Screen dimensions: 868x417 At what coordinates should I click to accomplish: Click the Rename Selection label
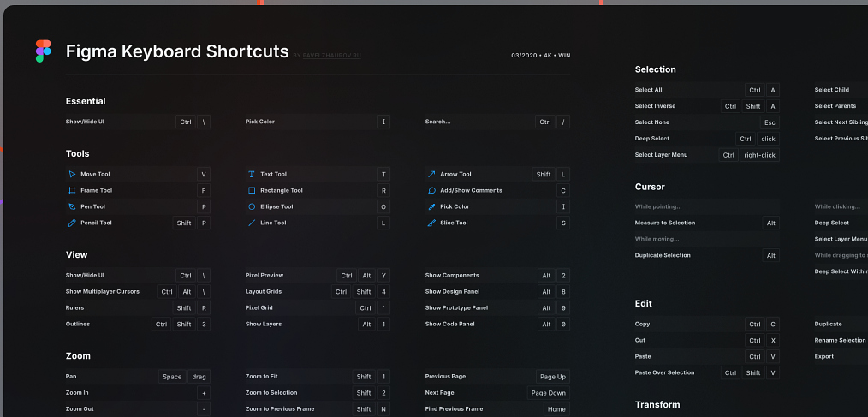[x=841, y=340]
